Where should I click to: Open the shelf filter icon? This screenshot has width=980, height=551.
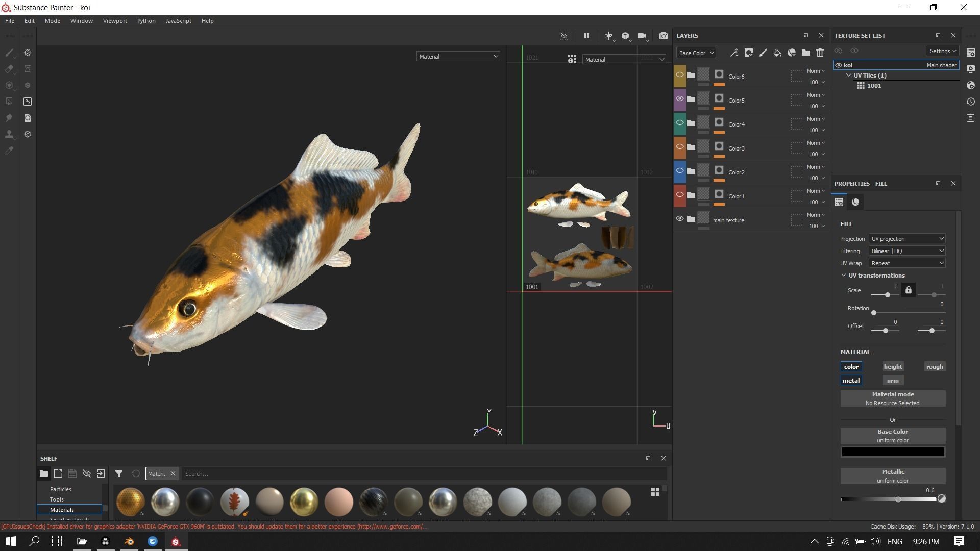tap(118, 473)
